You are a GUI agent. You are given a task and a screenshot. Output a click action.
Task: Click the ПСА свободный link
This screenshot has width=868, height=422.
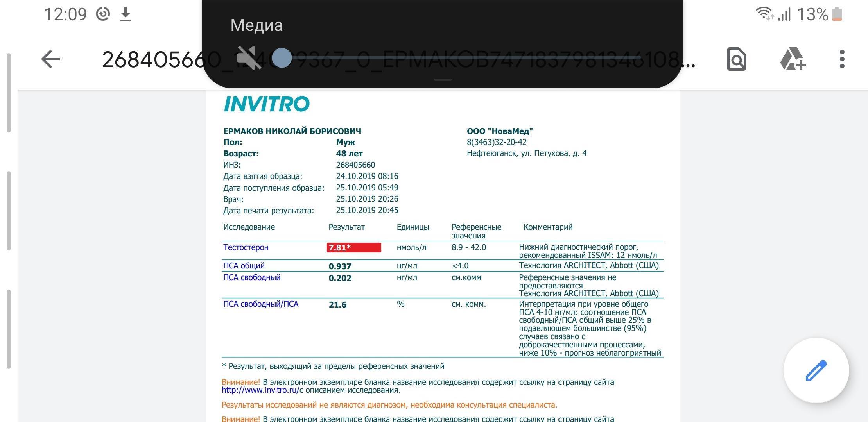[251, 277]
